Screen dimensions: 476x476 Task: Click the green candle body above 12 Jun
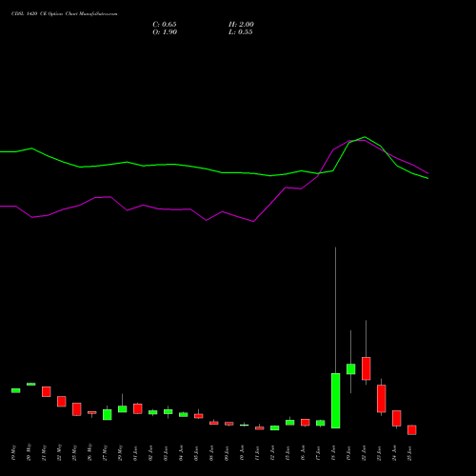[x=275, y=428]
